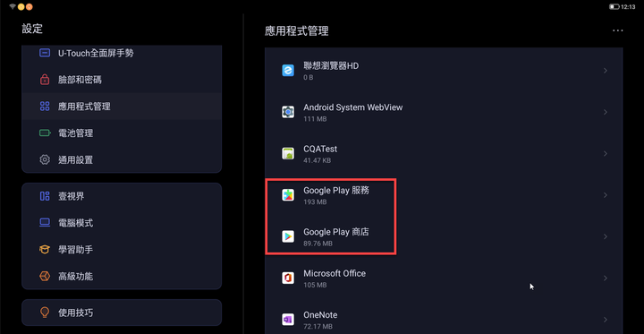Open 使用技巧 tips entry
Screen dimensions: 644x334
(122, 313)
